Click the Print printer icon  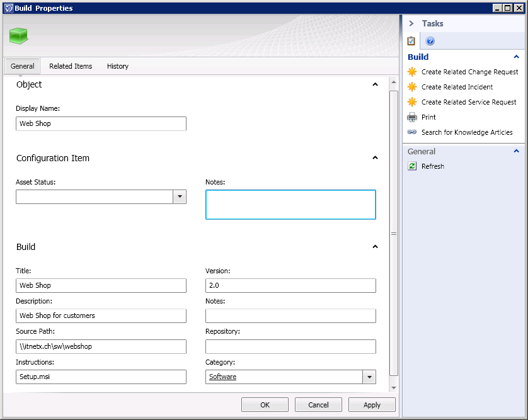click(x=412, y=117)
